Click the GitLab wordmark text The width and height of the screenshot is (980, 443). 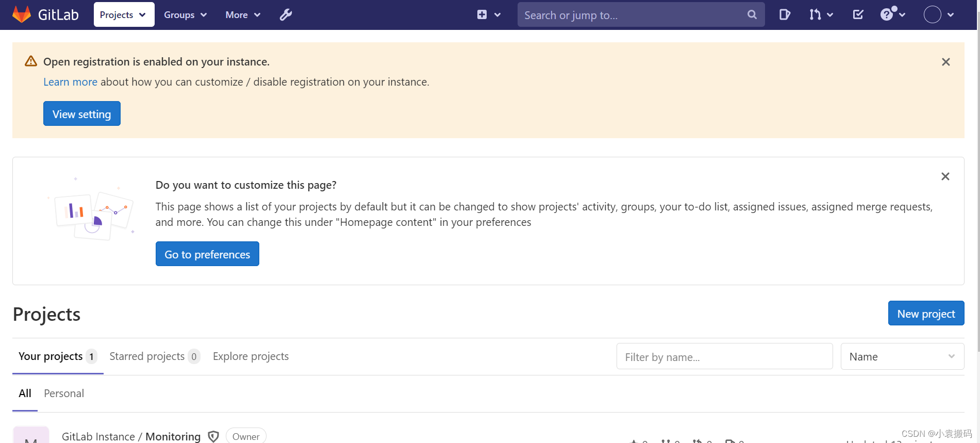pyautogui.click(x=58, y=15)
